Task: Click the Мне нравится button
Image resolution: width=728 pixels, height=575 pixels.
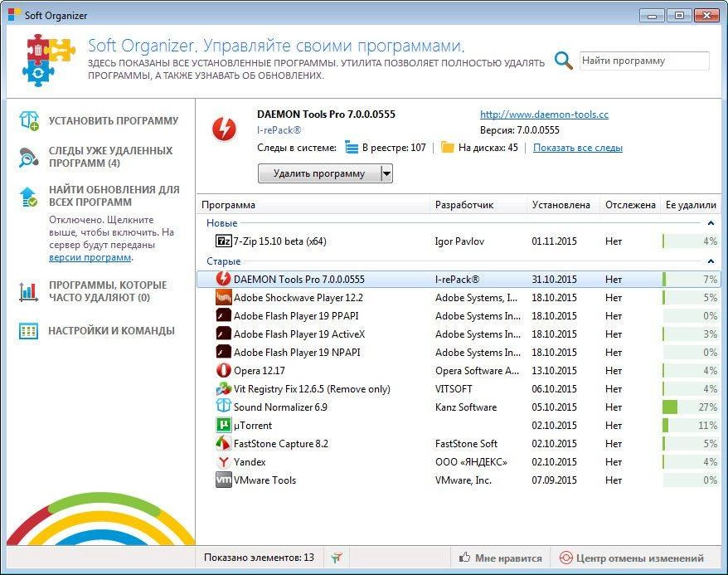Action: pos(501,558)
